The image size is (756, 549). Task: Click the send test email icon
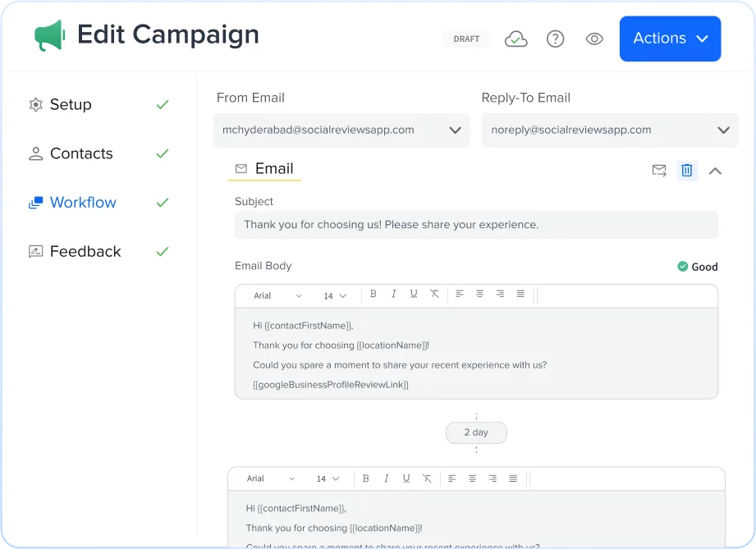pos(659,170)
